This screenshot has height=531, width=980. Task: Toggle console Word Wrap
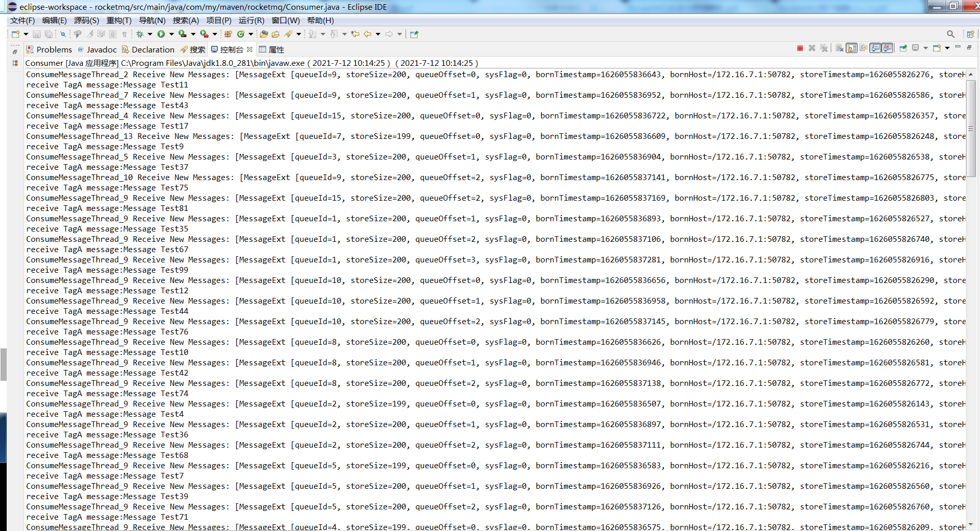pos(864,48)
